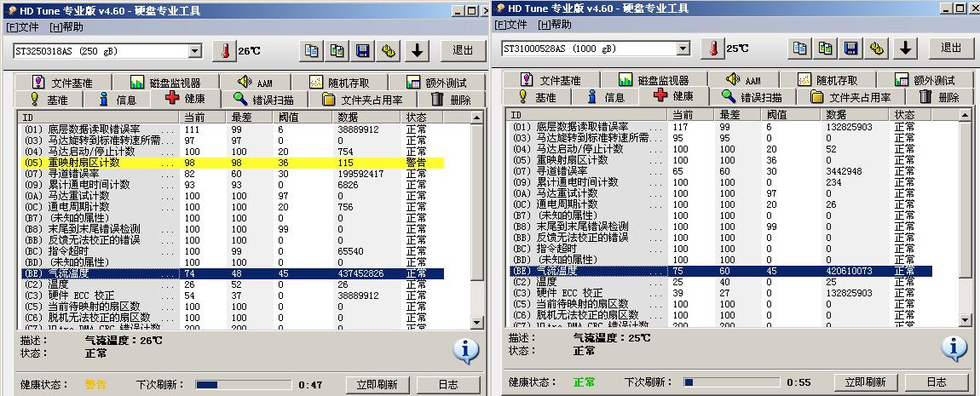Click blue info bubble icon in left window
Image resolution: width=980 pixels, height=396 pixels.
[x=465, y=350]
